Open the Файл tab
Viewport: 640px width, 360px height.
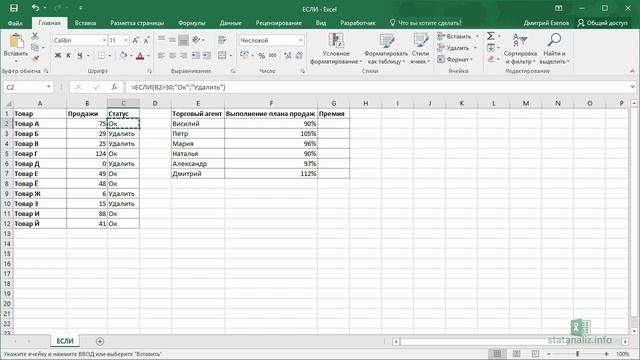point(15,23)
